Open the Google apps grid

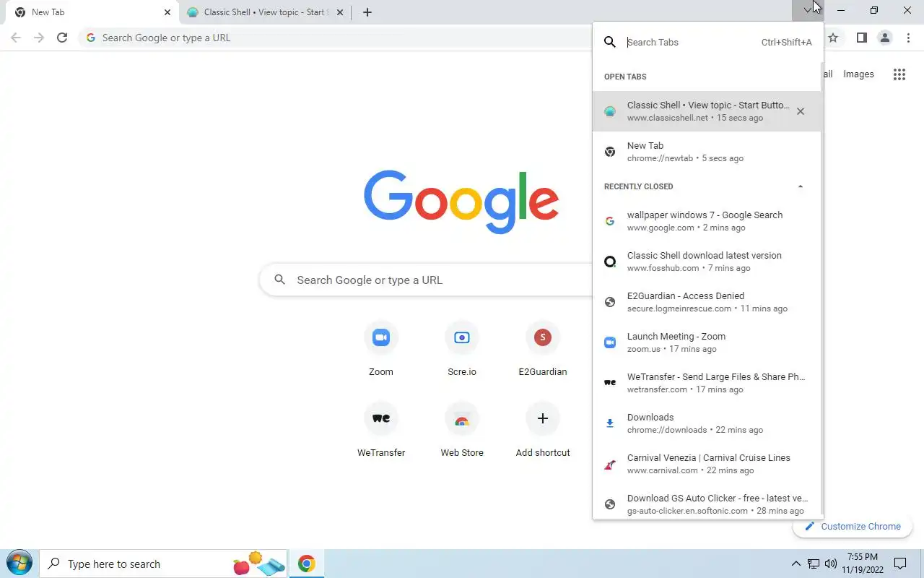pos(899,74)
